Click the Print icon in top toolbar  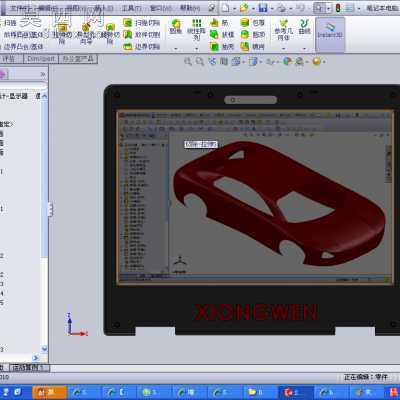point(282,8)
